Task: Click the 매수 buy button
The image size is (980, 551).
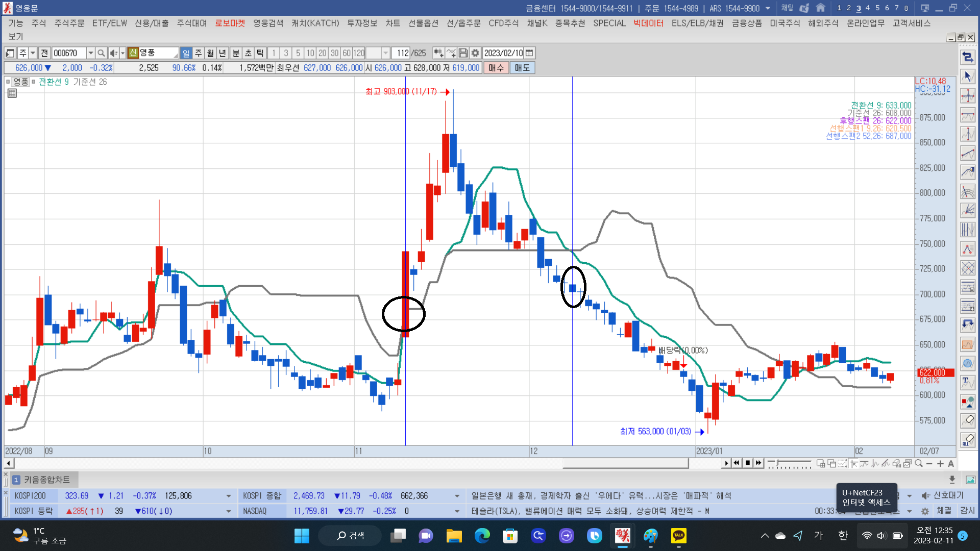Action: 496,68
